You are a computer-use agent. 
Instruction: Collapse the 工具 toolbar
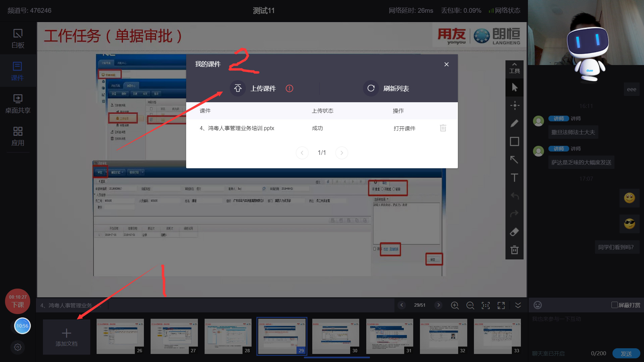pos(514,67)
